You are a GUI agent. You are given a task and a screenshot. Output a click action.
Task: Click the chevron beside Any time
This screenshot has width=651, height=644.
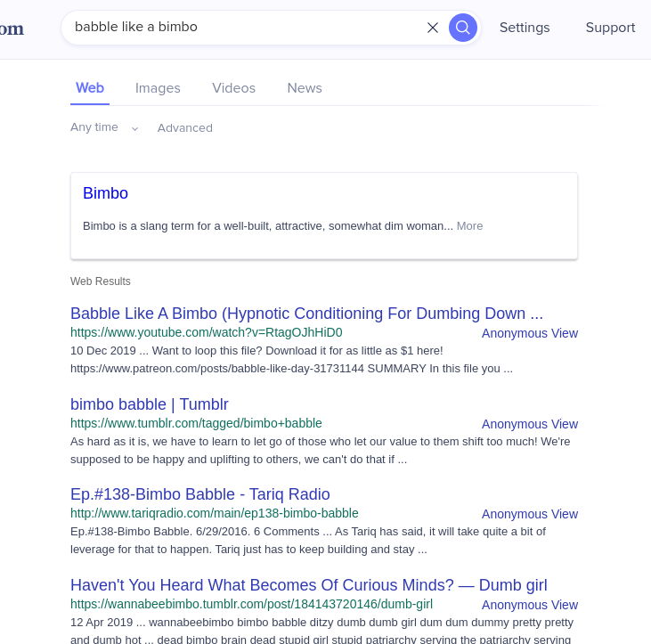(134, 129)
